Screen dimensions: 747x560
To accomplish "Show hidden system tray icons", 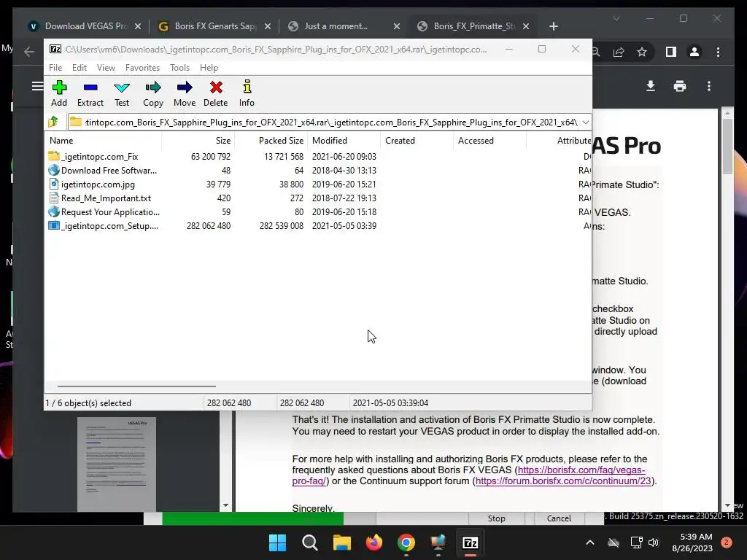I will point(589,542).
